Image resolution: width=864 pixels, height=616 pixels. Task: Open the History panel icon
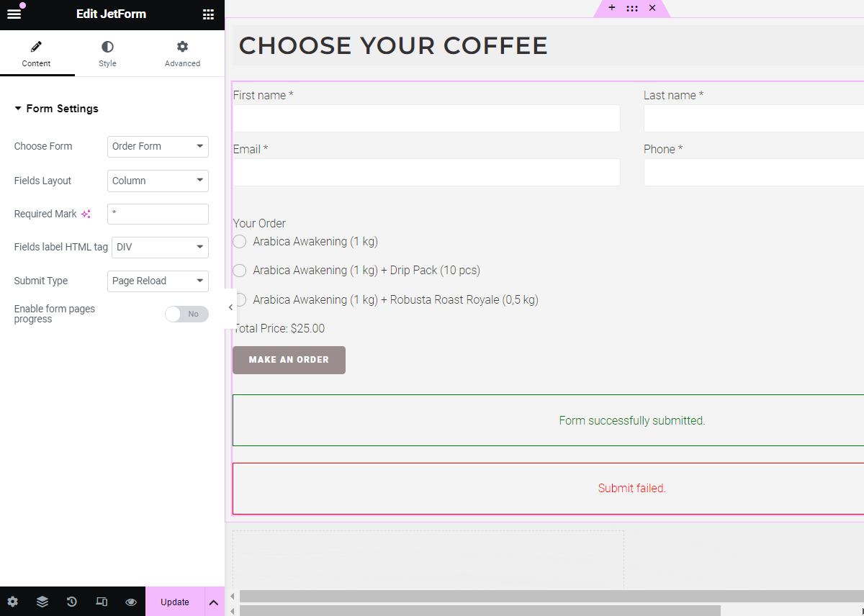click(x=71, y=602)
